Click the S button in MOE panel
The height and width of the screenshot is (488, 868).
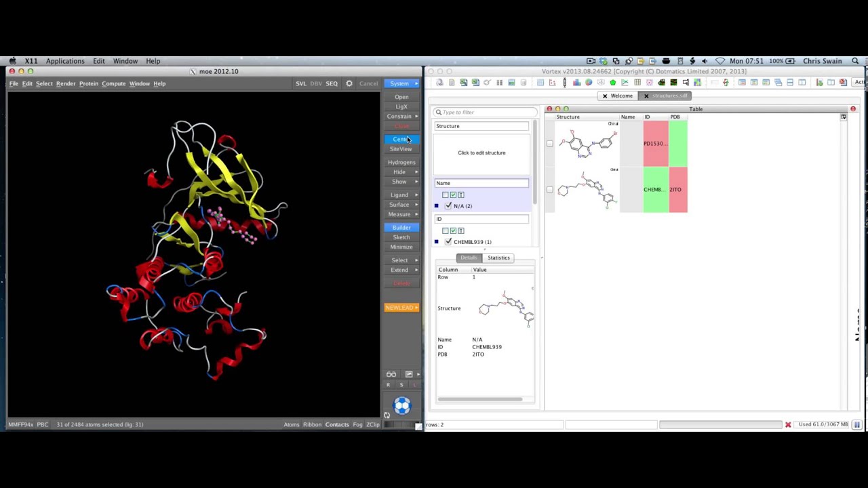coord(401,385)
